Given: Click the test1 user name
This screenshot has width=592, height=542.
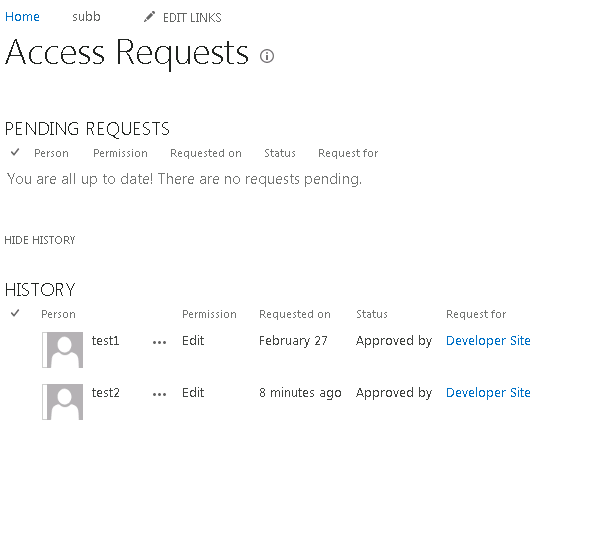Looking at the screenshot, I should point(105,340).
